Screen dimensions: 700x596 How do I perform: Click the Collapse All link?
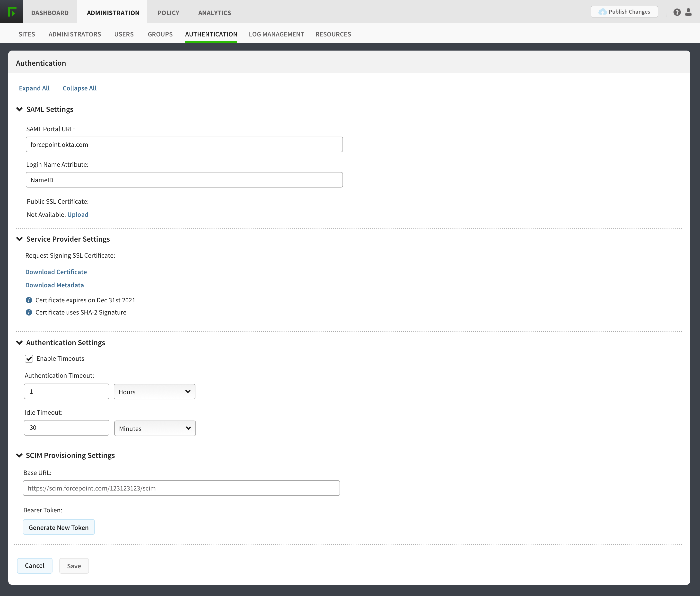(79, 88)
